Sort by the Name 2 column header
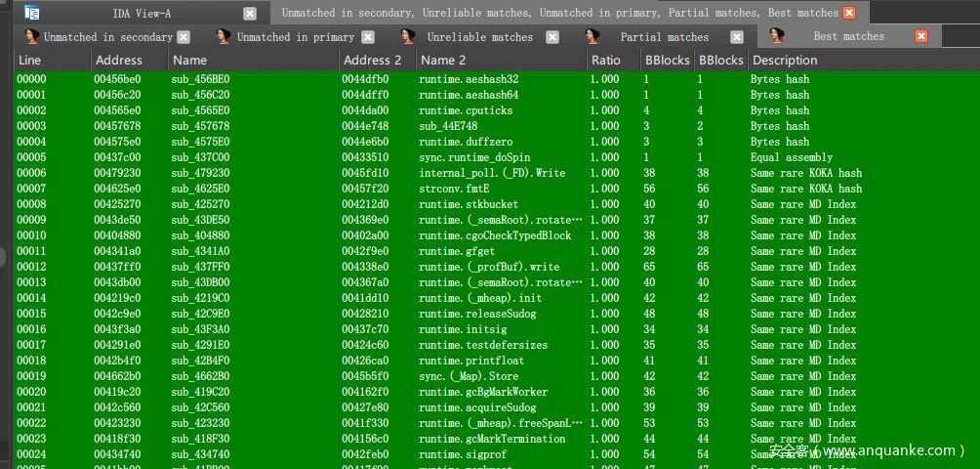Viewport: 980px width, 469px height. click(x=502, y=60)
